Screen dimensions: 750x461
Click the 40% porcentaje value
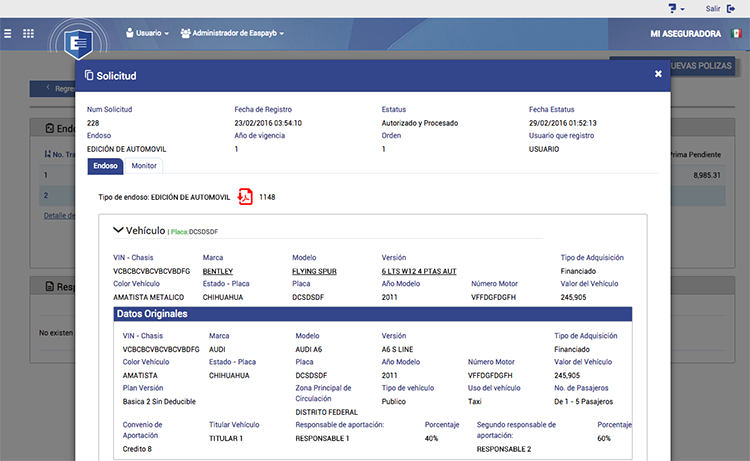pos(431,438)
